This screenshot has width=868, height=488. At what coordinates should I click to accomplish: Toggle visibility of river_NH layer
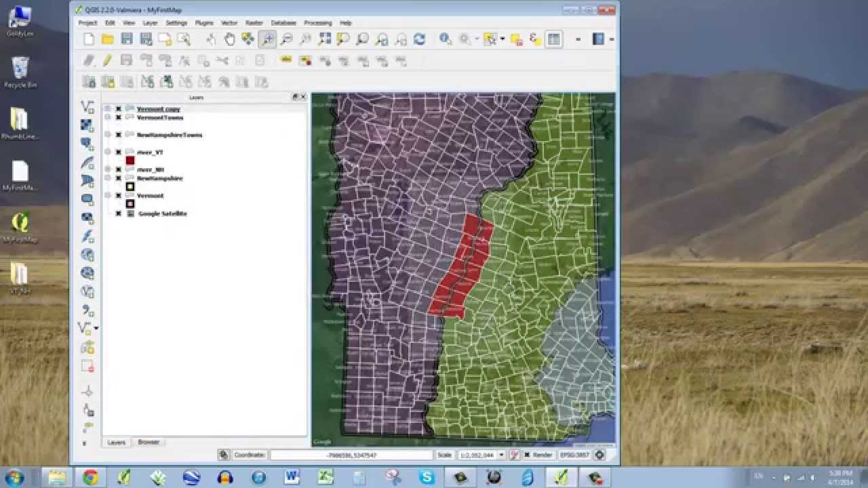pos(118,169)
